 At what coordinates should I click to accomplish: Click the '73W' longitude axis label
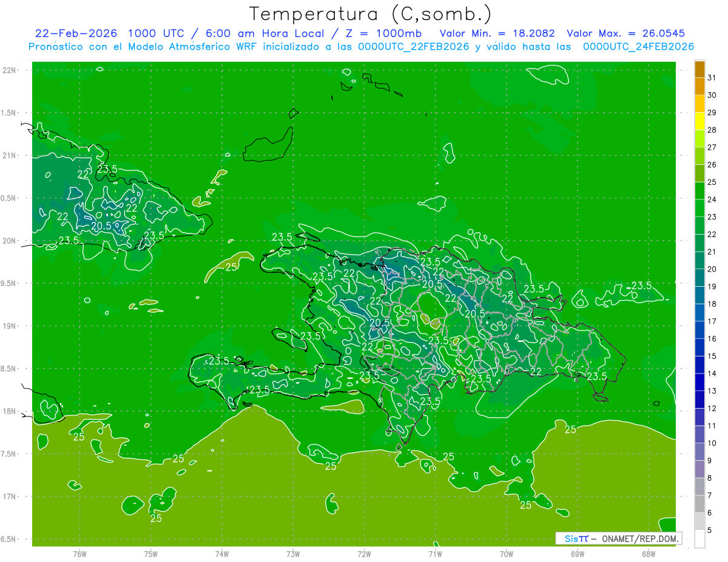coord(293,554)
